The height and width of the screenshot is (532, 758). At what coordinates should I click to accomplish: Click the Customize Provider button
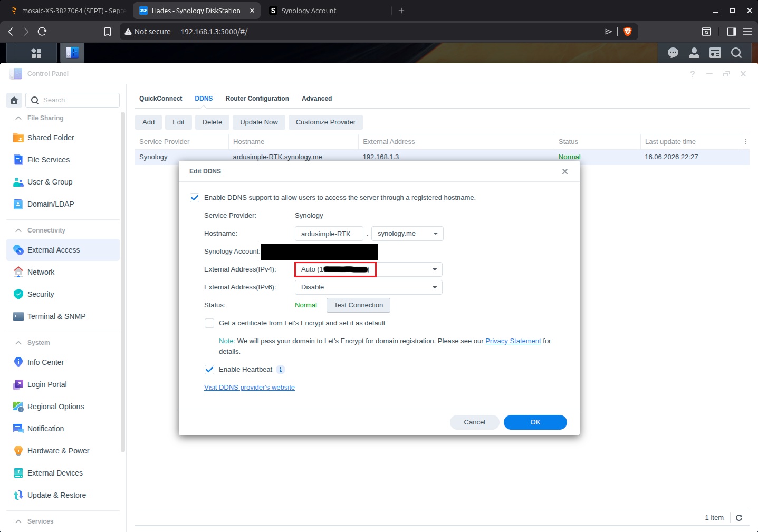325,122
